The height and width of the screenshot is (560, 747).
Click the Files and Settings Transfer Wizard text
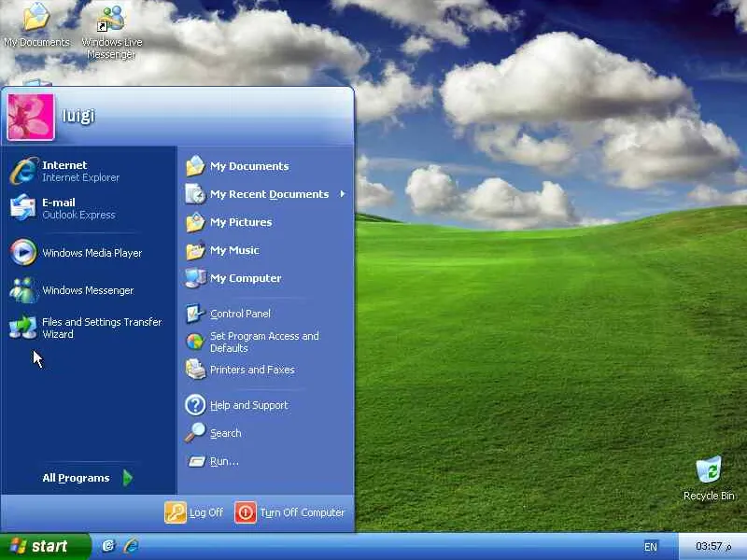102,329
